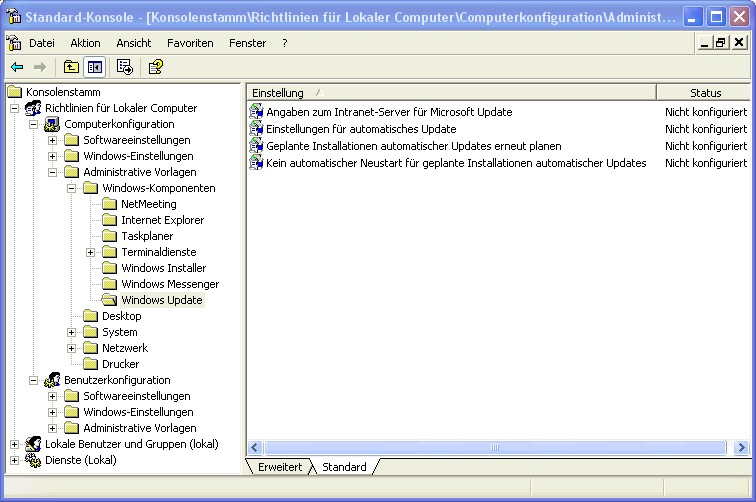Expand the Terminaldienste node
This screenshot has height=502, width=756.
pyautogui.click(x=90, y=252)
